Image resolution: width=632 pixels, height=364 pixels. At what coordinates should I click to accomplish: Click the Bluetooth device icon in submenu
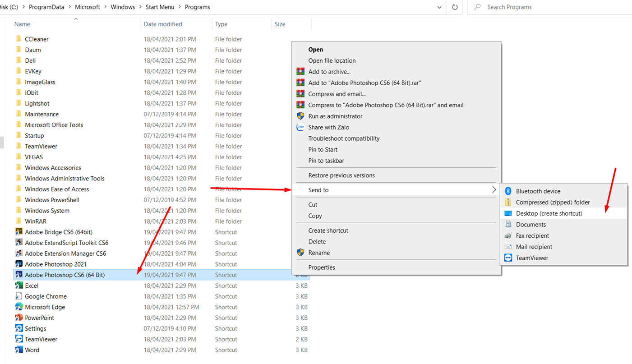pos(508,191)
